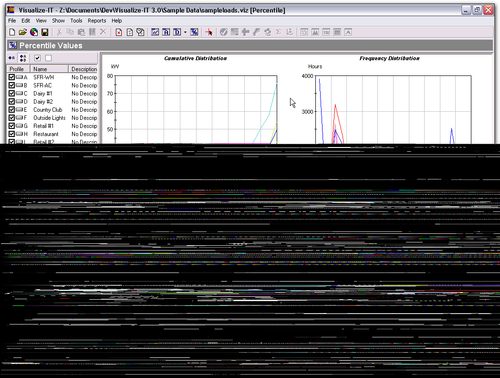This screenshot has height=378, width=500.
Task: Sort by the Description column header
Action: point(83,69)
